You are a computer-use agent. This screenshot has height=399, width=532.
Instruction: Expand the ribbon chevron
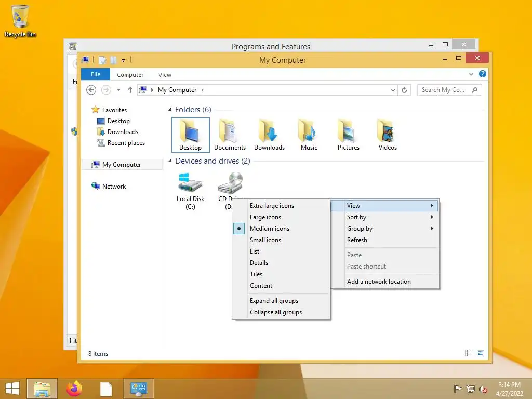pos(471,74)
